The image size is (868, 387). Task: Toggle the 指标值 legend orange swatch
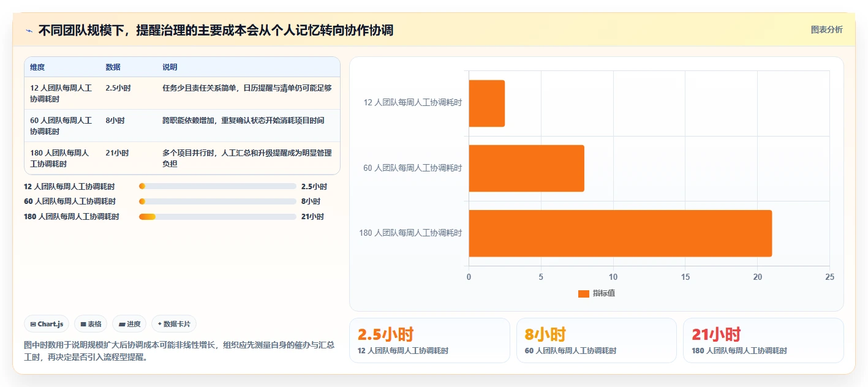[583, 294]
